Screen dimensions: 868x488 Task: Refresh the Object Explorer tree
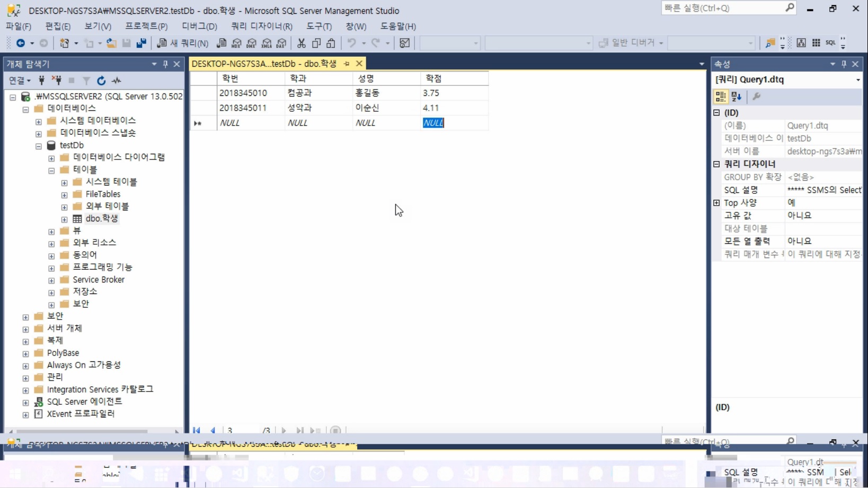[101, 81]
